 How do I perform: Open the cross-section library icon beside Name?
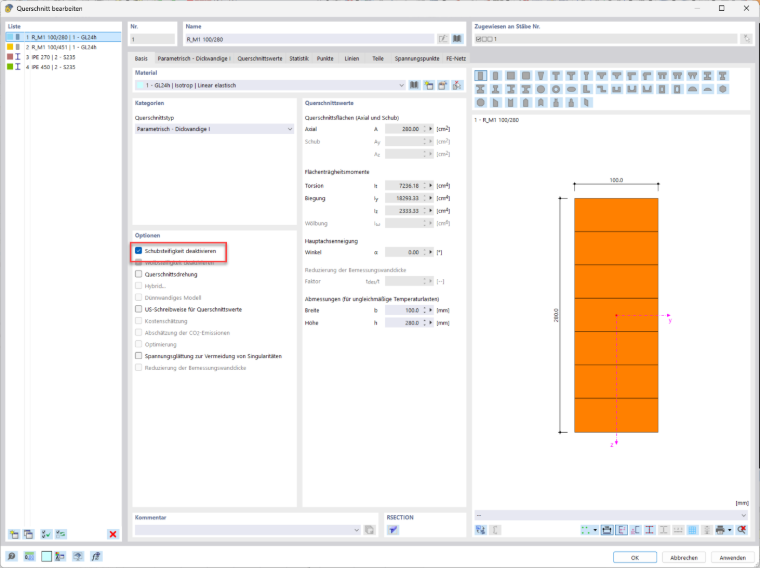click(457, 39)
